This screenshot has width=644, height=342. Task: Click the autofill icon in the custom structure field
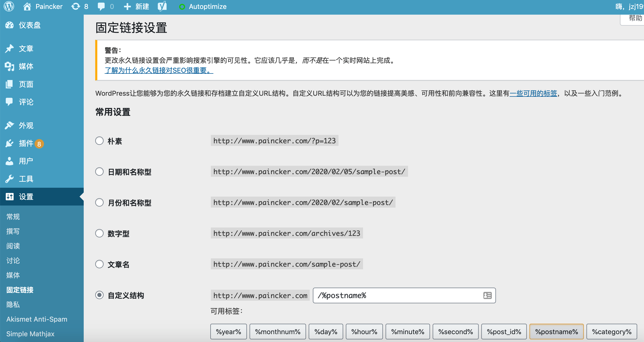(x=487, y=295)
